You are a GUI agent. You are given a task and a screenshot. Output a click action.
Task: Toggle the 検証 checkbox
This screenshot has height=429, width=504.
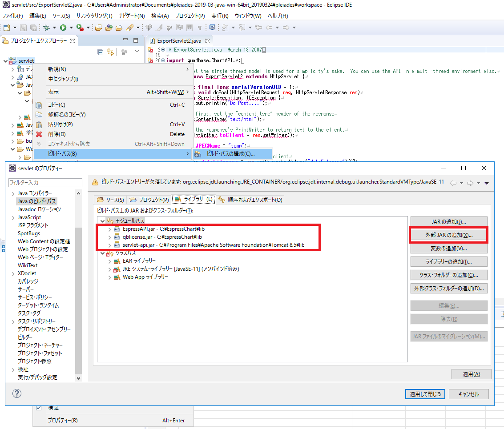38,407
